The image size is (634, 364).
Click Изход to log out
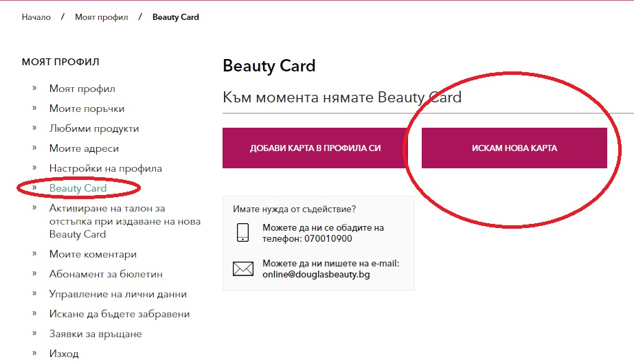(64, 354)
